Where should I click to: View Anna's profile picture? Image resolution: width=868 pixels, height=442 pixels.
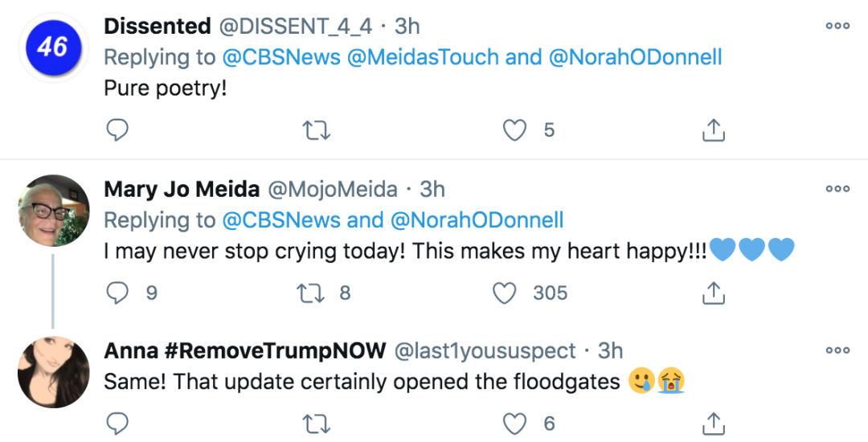tap(53, 373)
